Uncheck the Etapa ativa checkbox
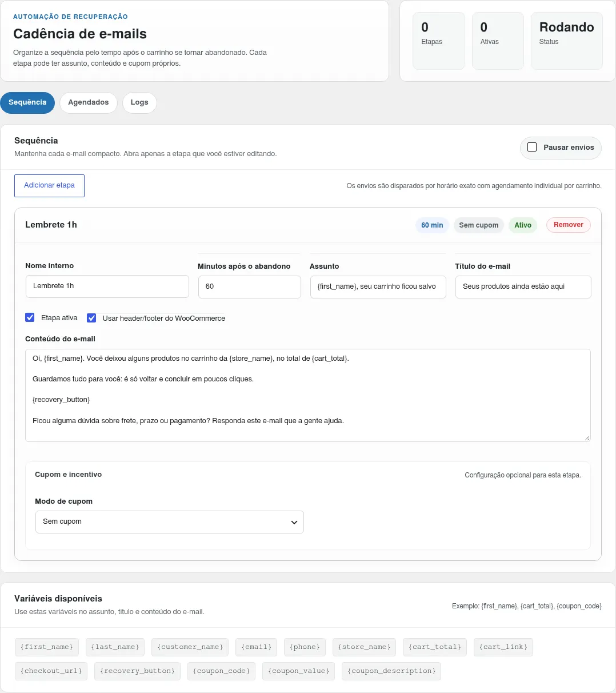The height and width of the screenshot is (693, 616). pos(30,317)
